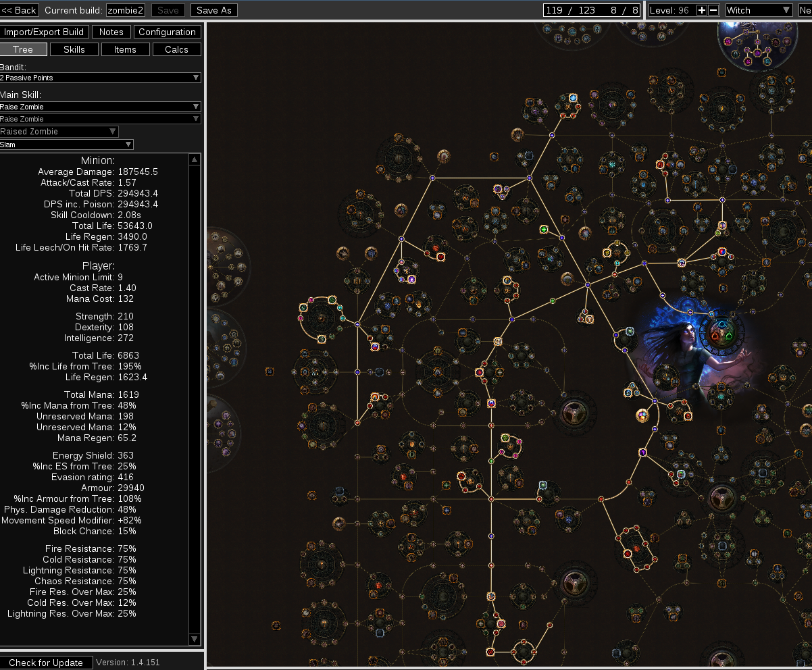This screenshot has height=670, width=812.
Task: Open the Items tab
Action: coord(125,49)
